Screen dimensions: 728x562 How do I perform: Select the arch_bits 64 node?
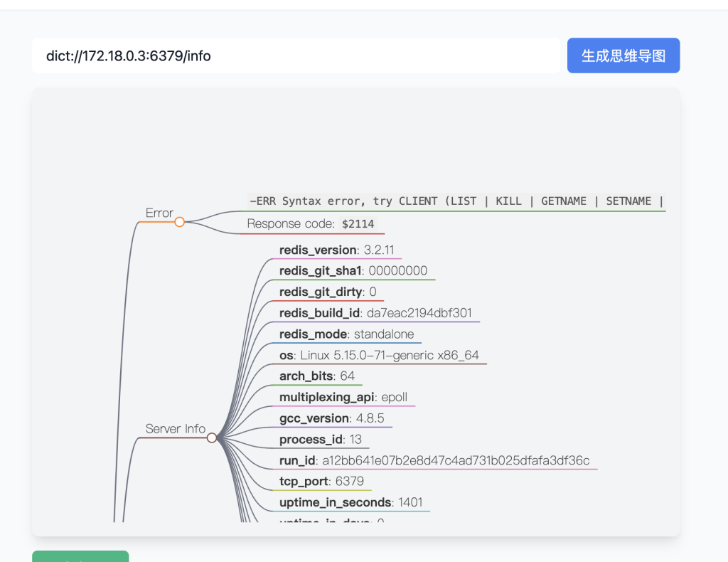tap(317, 376)
